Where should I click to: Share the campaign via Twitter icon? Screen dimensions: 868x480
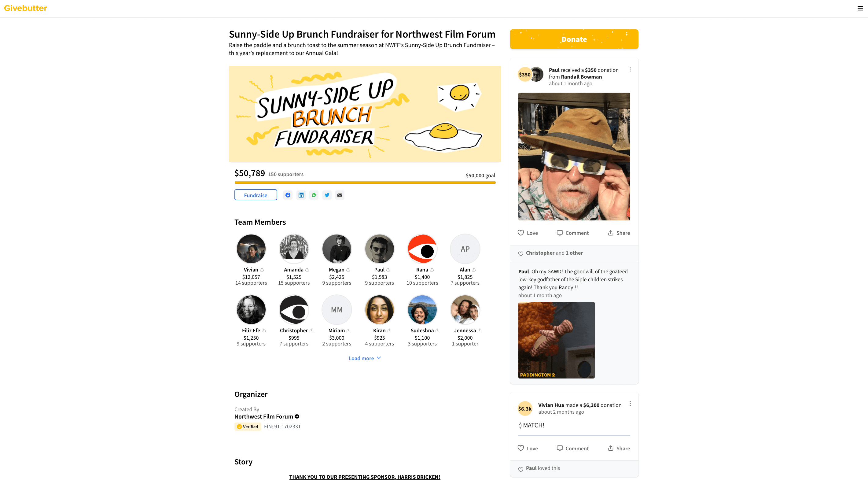[x=327, y=195]
